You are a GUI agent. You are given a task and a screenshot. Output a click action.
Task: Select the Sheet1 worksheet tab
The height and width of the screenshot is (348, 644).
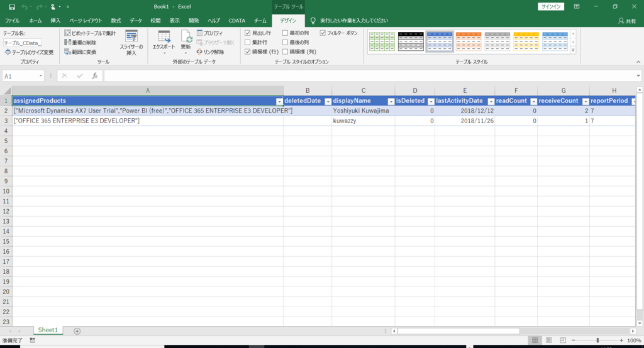(x=48, y=330)
